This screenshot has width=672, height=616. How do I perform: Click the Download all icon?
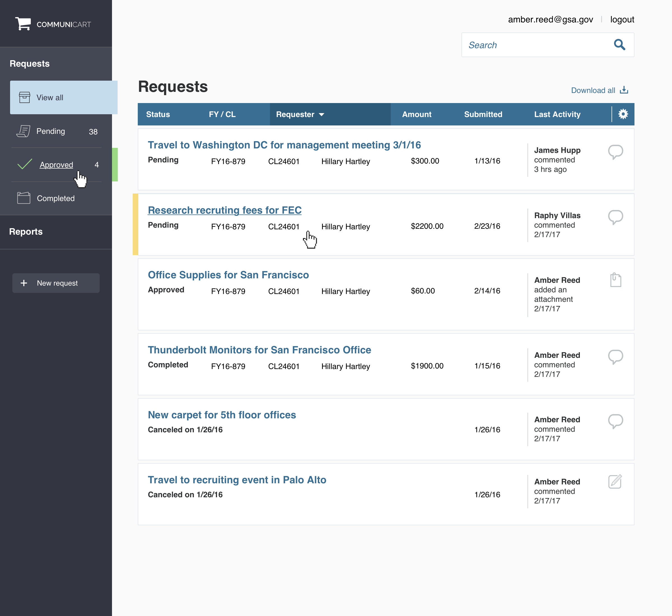(624, 90)
